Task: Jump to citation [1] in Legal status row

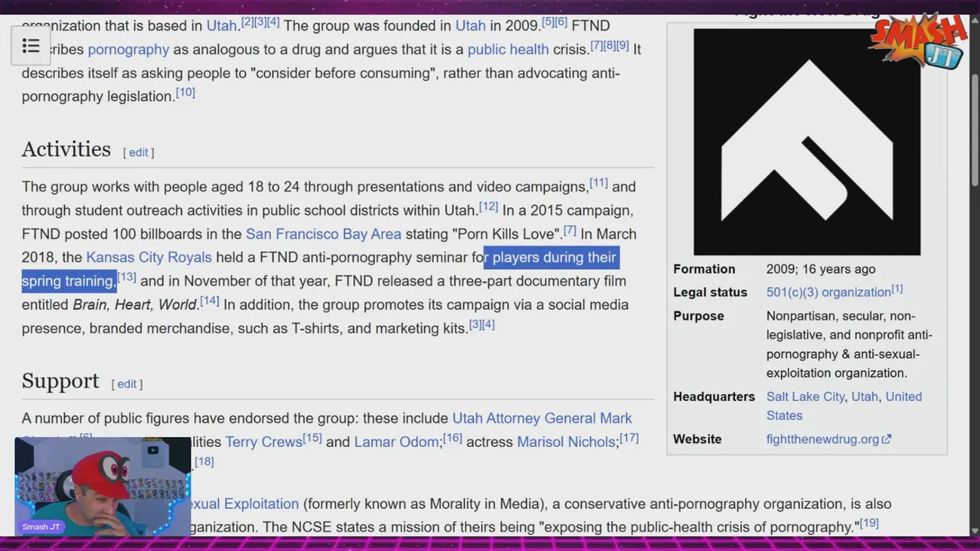Action: (x=897, y=289)
